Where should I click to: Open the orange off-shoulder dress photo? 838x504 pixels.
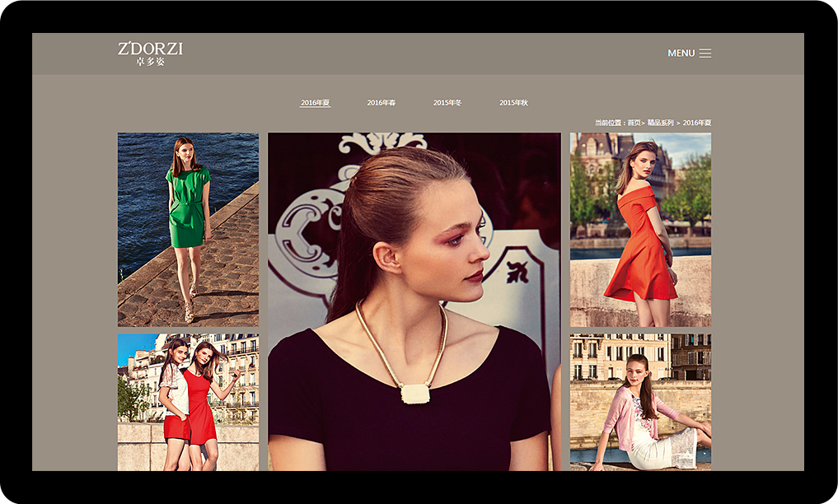pyautogui.click(x=640, y=230)
